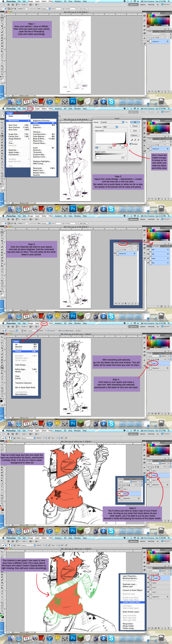The image size is (172, 644).
Task: Click the Wi-Fi icon in Step 3 screenshot menu bar
Action: (135, 216)
